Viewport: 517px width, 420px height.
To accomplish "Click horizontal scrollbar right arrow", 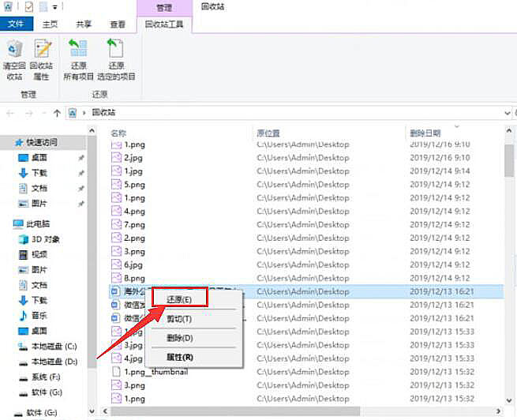I will coord(498,411).
